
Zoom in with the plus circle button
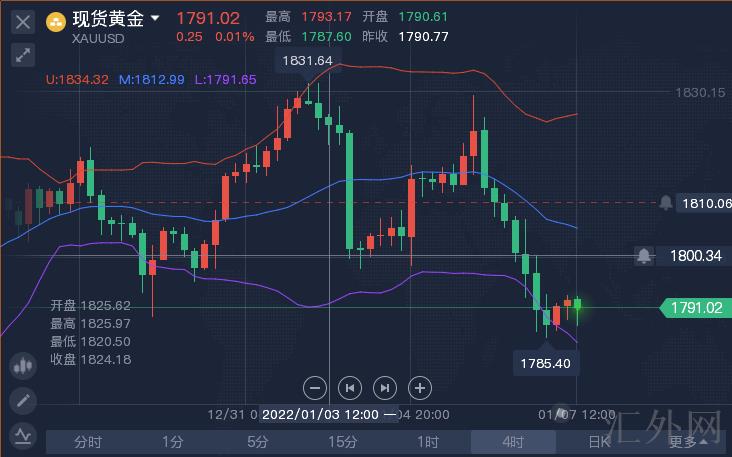(420, 387)
